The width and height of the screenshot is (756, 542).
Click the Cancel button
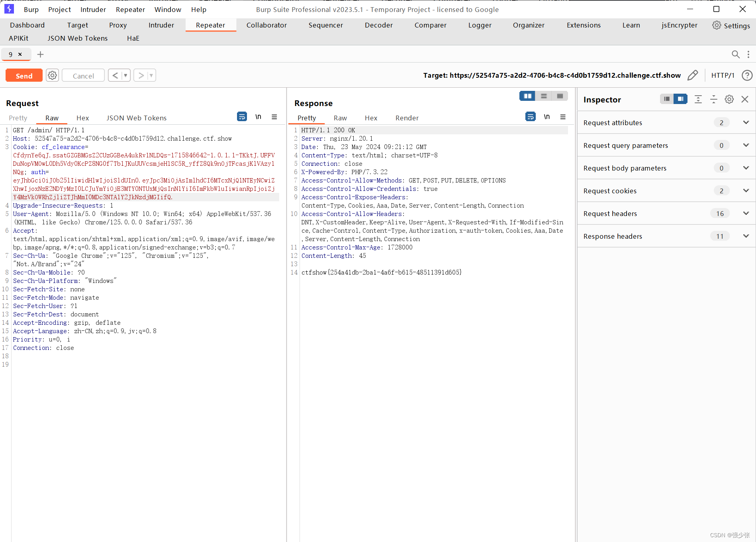click(83, 75)
